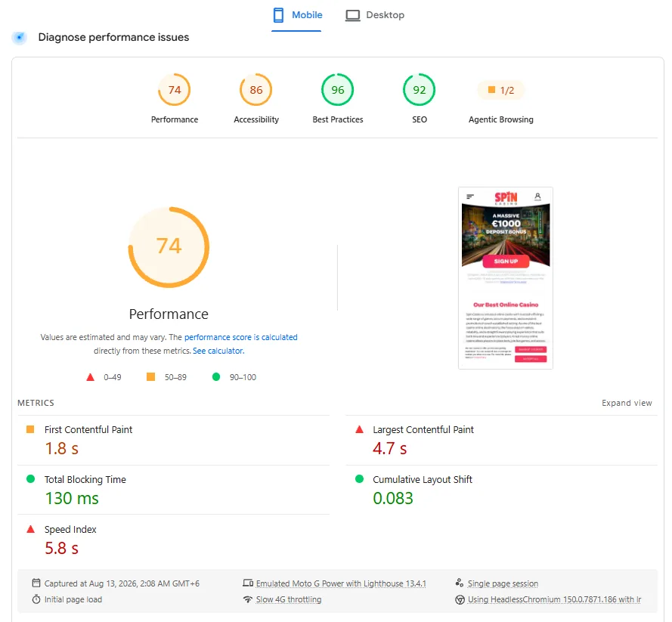Click the wifi icon beside Slow 4G throttling

pos(248,599)
